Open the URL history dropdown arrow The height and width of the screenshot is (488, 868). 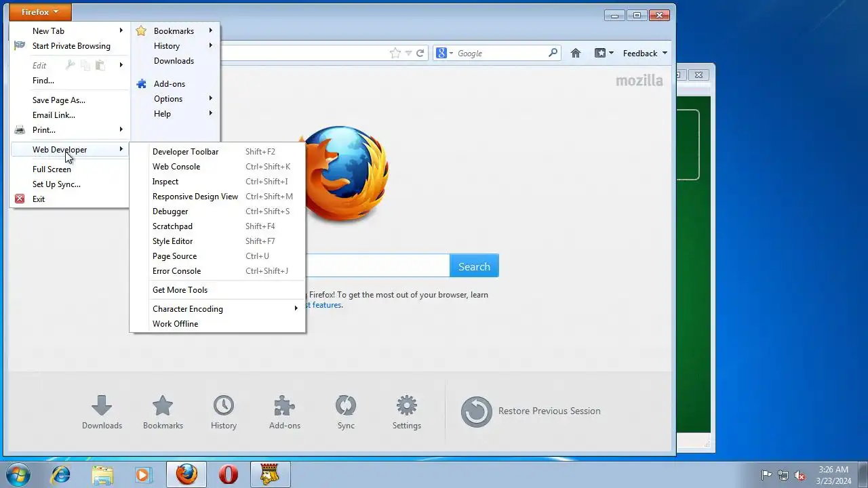408,53
